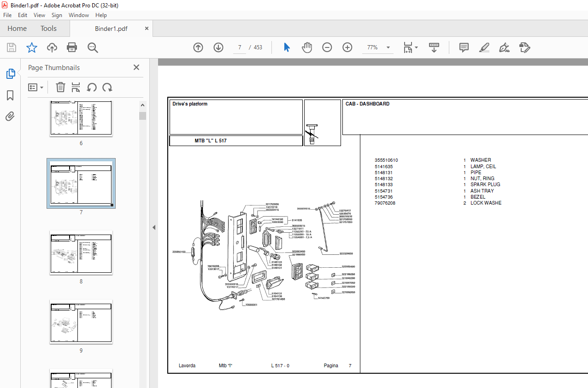Viewport: 588px width, 388px height.
Task: Open the zoom percentage dropdown
Action: [388, 47]
